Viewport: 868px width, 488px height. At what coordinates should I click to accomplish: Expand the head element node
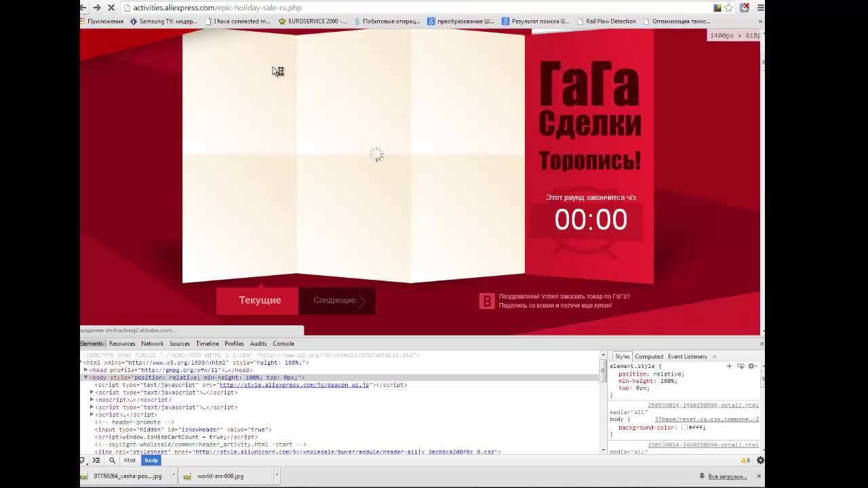click(x=86, y=370)
